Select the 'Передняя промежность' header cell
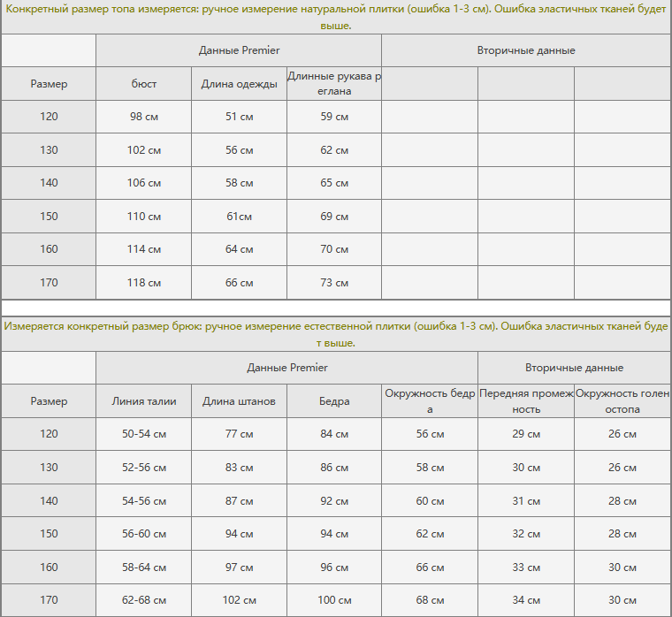Viewport: 672px width, 617px height. pos(526,401)
